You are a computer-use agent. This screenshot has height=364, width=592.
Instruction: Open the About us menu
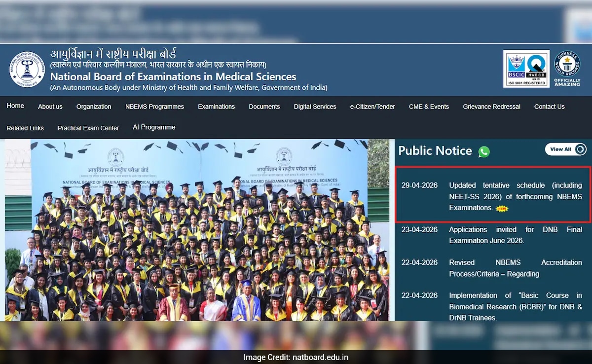point(50,107)
